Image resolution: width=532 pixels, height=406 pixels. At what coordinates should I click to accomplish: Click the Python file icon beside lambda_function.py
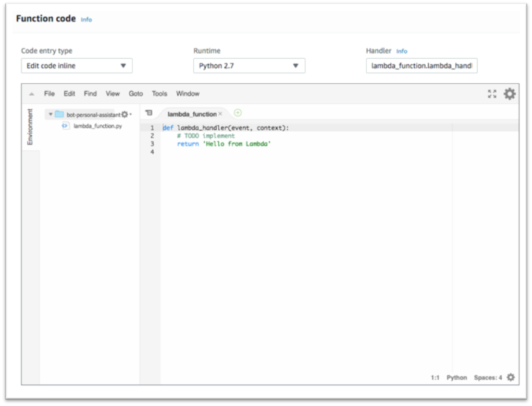pyautogui.click(x=65, y=126)
